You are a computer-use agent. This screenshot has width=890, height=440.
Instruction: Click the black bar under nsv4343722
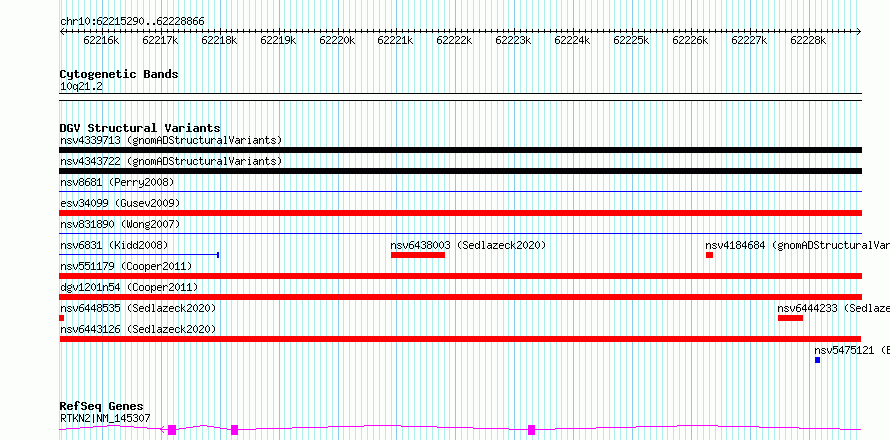(460, 171)
